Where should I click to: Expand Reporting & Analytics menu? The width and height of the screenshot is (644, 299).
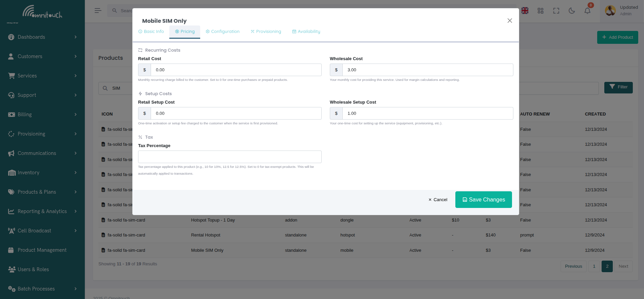tap(42, 211)
